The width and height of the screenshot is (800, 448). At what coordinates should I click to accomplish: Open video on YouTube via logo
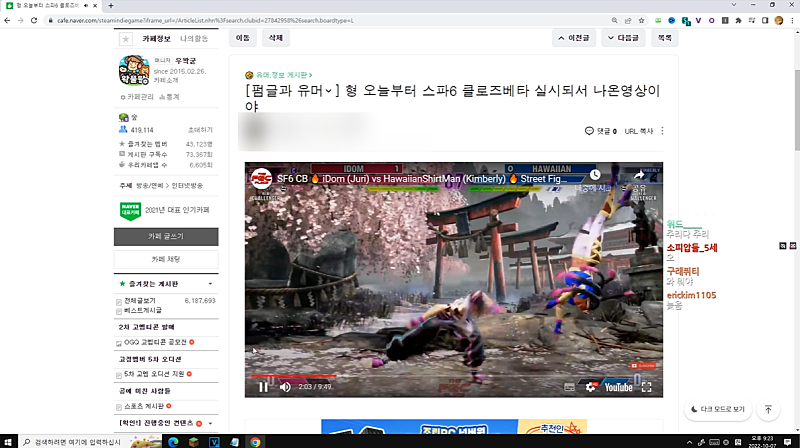[618, 387]
